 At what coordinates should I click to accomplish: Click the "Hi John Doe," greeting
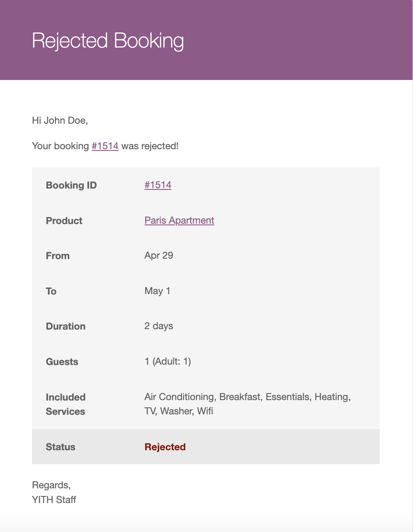60,120
